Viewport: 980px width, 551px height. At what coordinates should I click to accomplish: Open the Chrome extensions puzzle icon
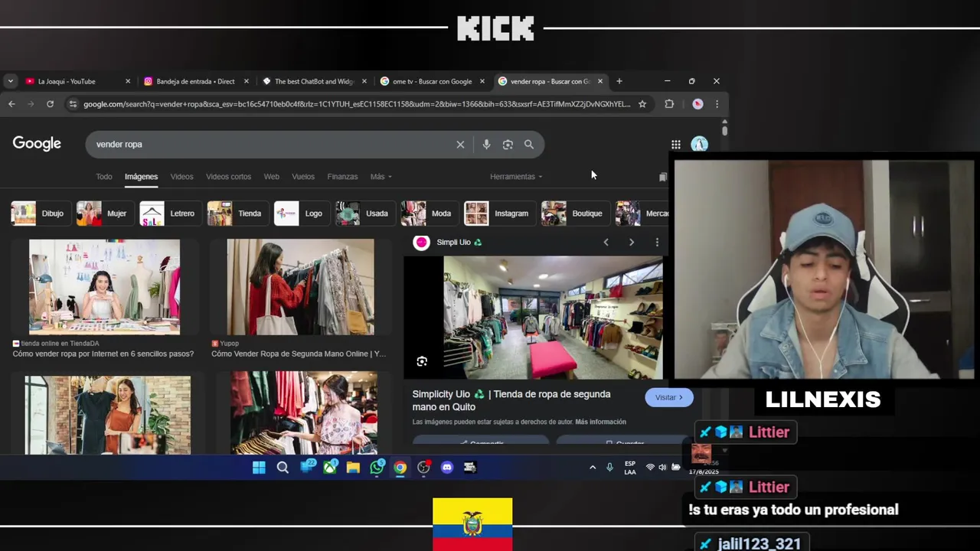669,104
